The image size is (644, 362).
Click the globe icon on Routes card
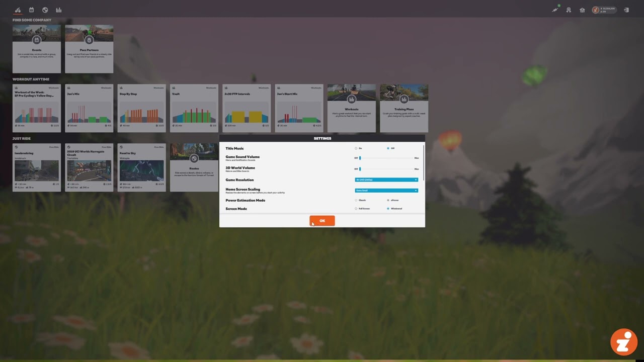pos(194,159)
